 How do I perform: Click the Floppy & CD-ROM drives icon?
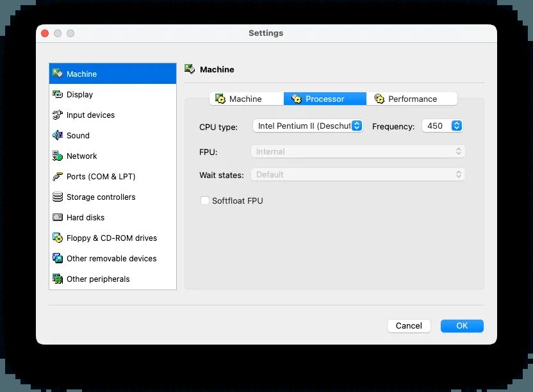click(x=58, y=238)
